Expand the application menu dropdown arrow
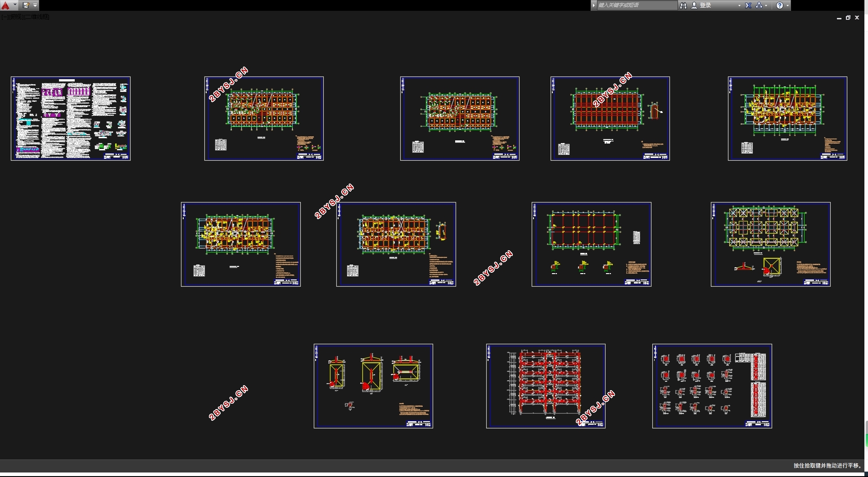This screenshot has height=477, width=868. [15, 5]
